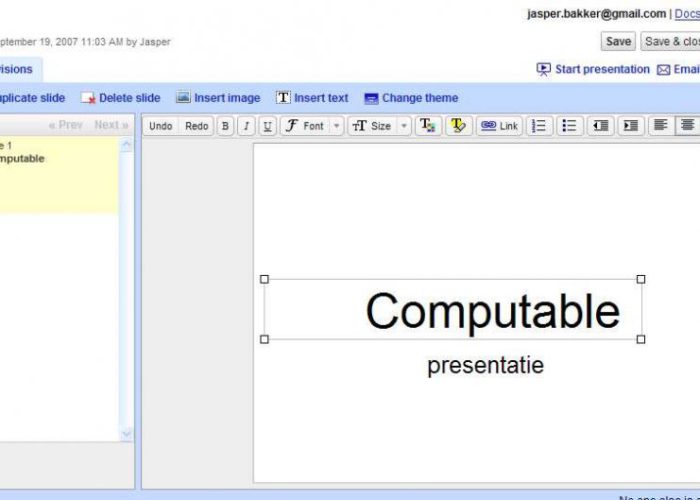The image size is (700, 500).
Task: Click Delete slide
Action: 129,98
